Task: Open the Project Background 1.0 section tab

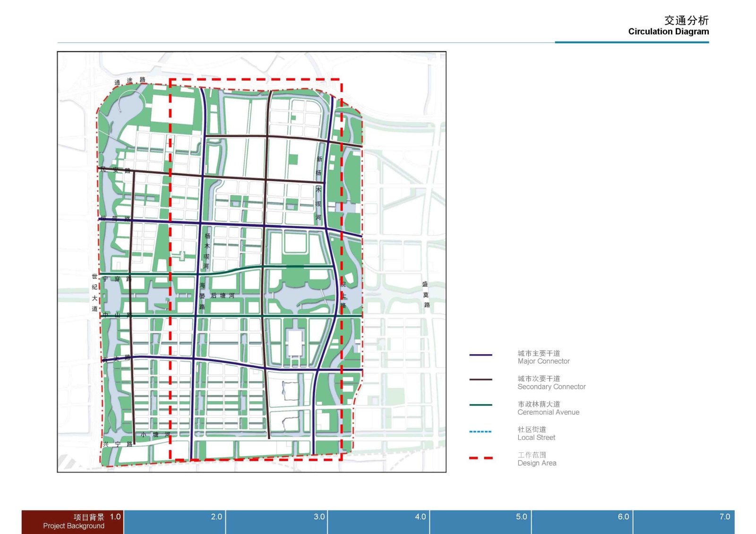Action: (x=72, y=522)
